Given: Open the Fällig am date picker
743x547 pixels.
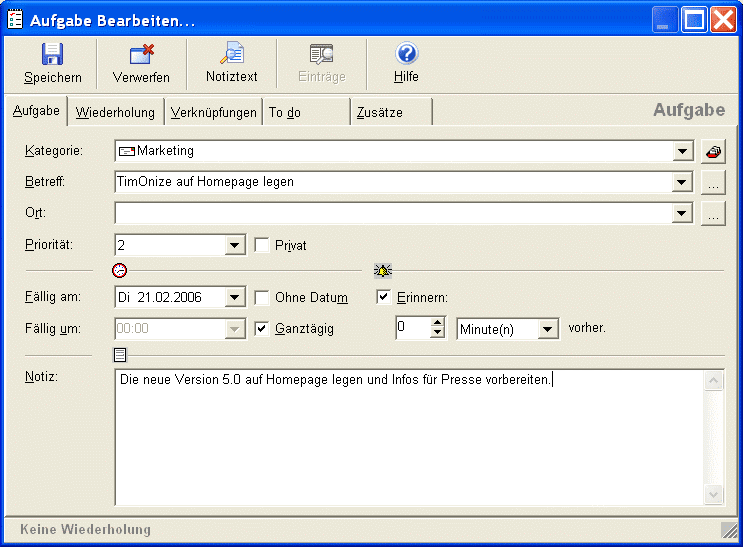Looking at the screenshot, I should coord(235,298).
